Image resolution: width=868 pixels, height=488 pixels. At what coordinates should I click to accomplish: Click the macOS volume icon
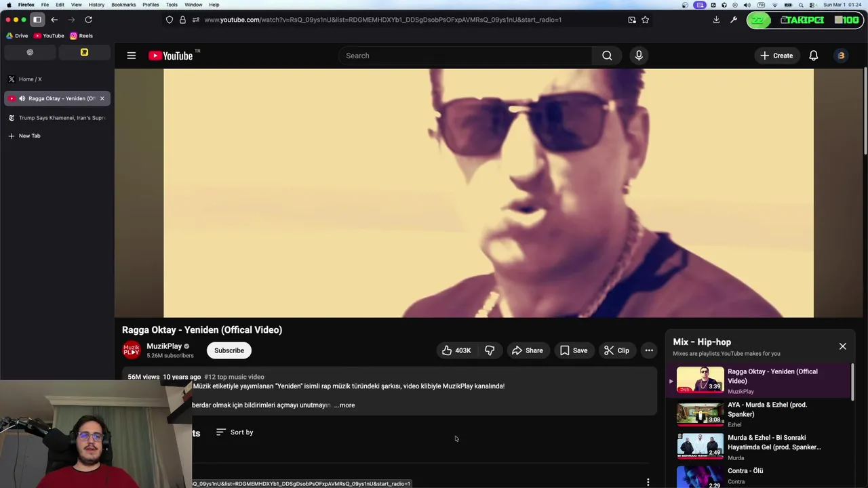point(747,5)
